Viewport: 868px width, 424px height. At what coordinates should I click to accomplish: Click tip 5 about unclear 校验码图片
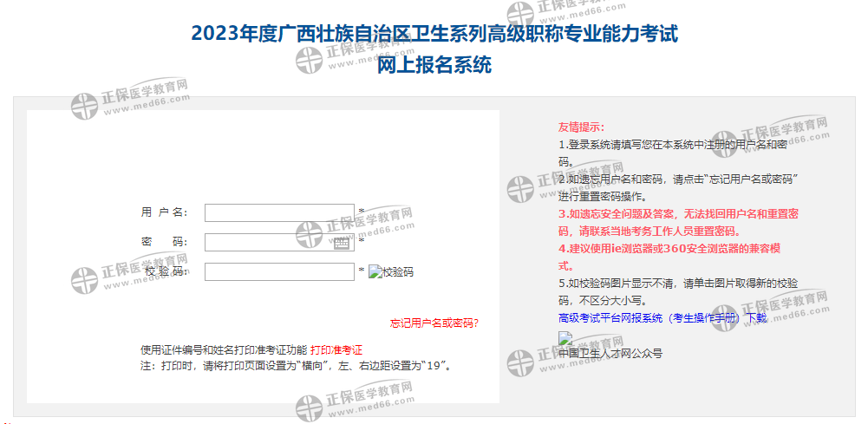coord(678,292)
